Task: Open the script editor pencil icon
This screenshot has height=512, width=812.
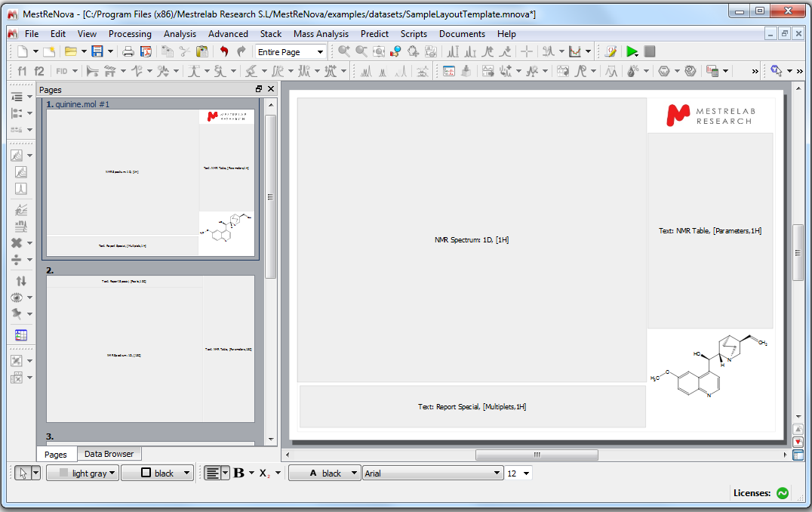Action: click(x=611, y=51)
